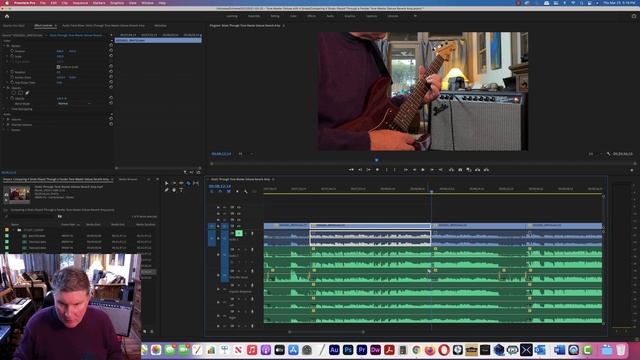Toggle animation stopwatch for Scale
The height and width of the screenshot is (360, 640).
(x=12, y=56)
